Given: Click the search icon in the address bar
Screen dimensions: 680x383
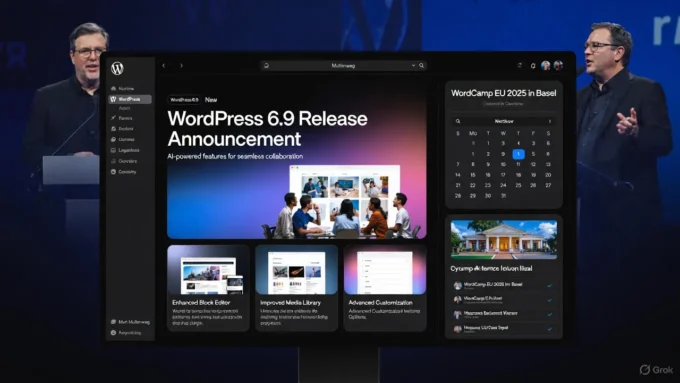Looking at the screenshot, I should click(422, 65).
